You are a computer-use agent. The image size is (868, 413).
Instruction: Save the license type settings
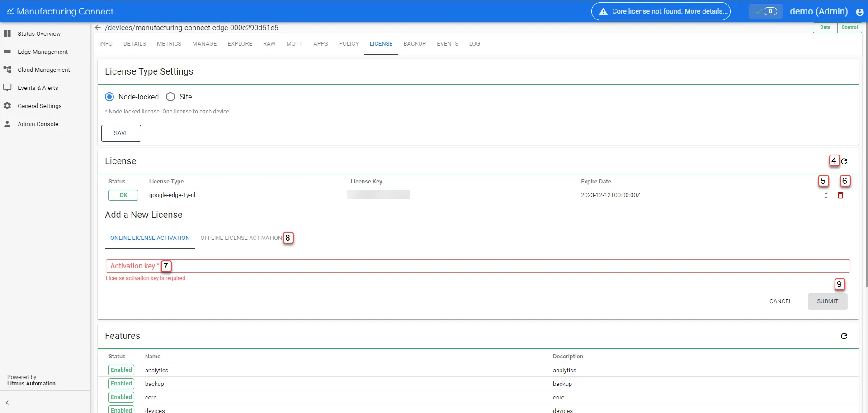[x=121, y=133]
